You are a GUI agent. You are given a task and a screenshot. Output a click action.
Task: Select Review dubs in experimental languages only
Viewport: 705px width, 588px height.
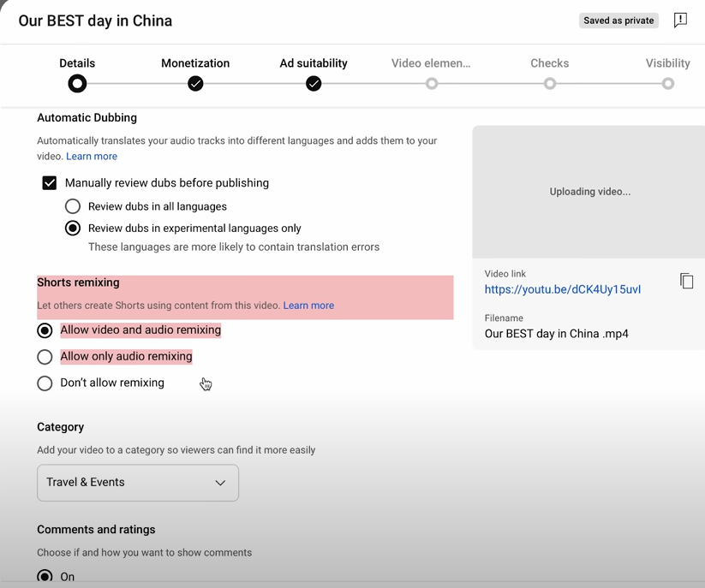point(73,229)
